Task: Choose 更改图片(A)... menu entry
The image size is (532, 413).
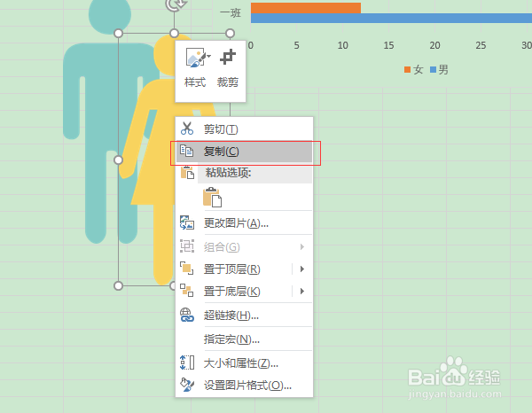Action: [245, 223]
